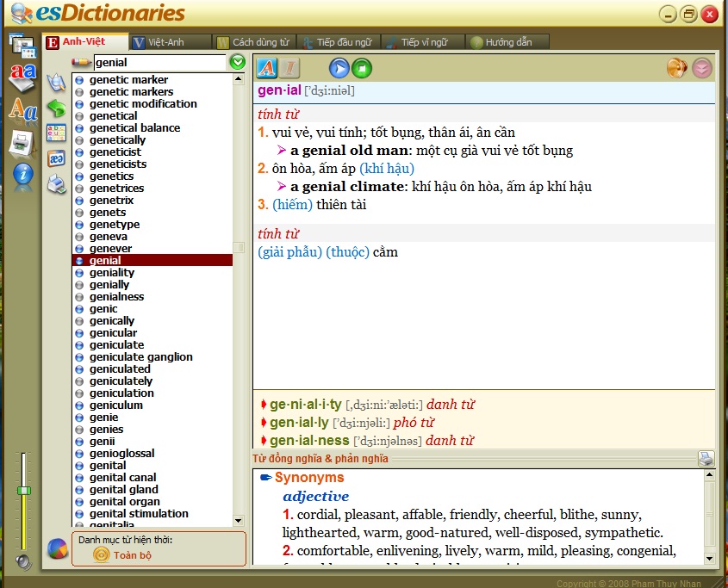
Task: Click the blue info icon in left sidebar
Action: [22, 174]
